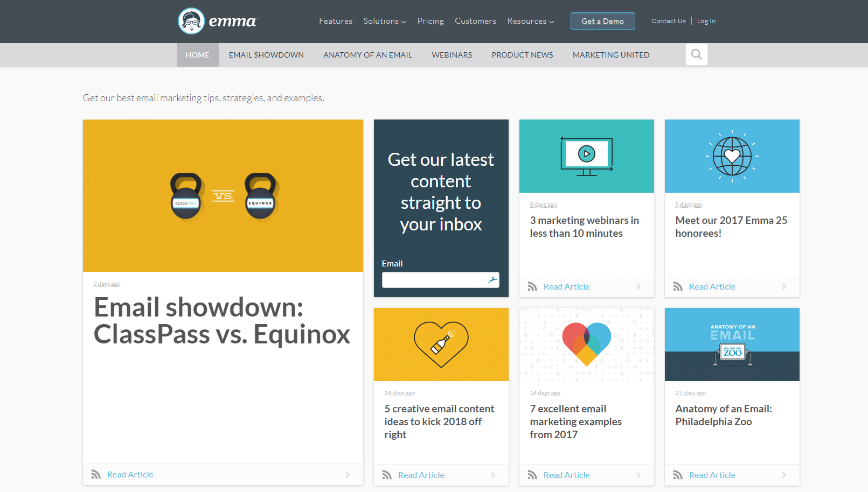Viewport: 868px width, 492px height.
Task: Click RSS icon under 3 marketing webinars
Action: coord(532,286)
